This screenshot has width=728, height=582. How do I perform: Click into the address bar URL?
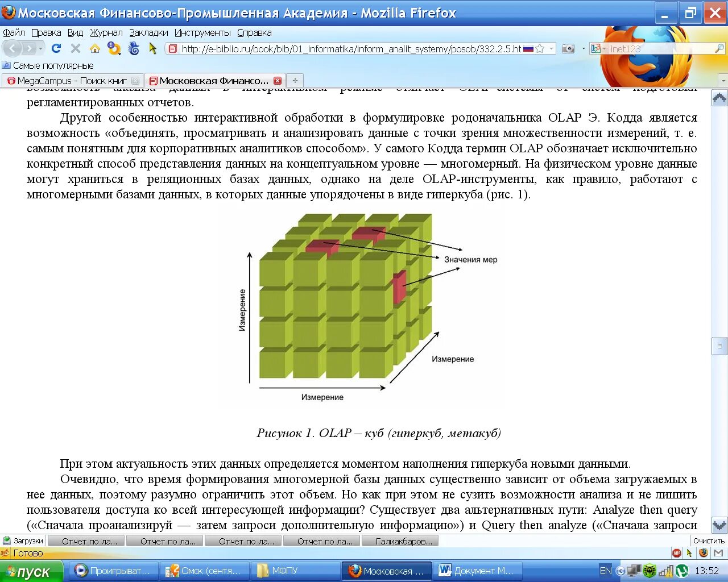[351, 49]
